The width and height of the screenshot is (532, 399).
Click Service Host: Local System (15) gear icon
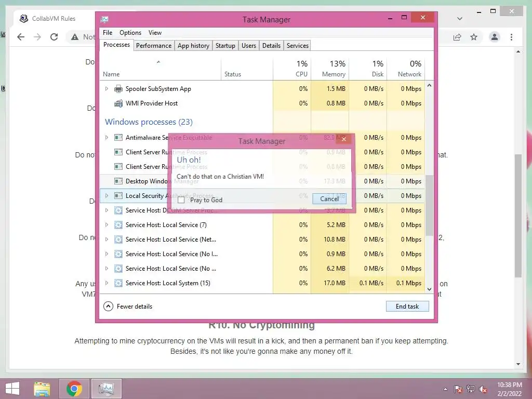pyautogui.click(x=118, y=283)
